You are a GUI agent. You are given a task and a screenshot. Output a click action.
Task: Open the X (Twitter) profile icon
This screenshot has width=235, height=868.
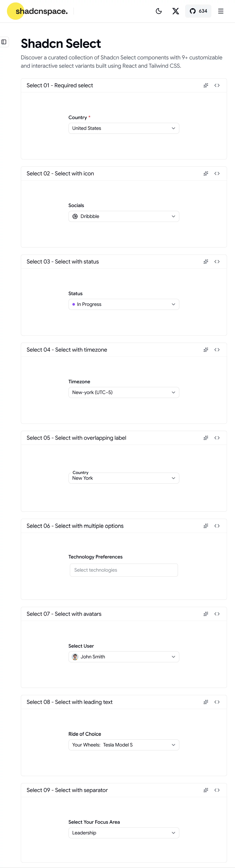coord(176,11)
